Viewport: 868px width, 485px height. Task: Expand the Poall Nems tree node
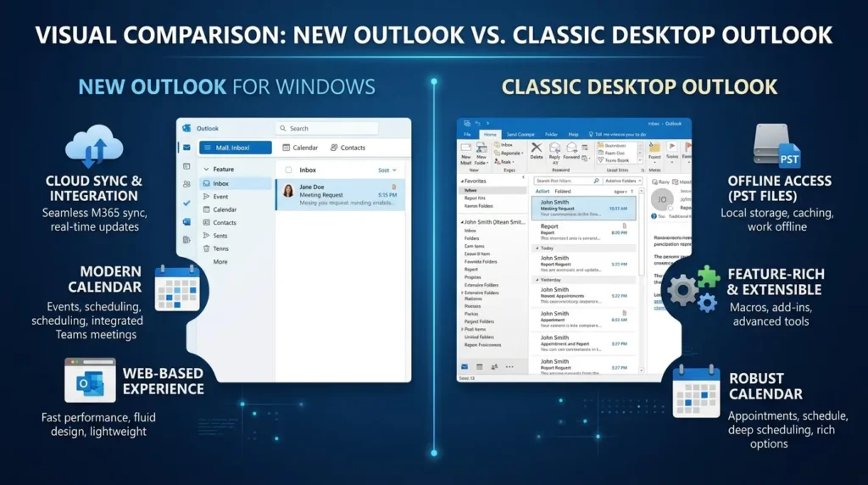pyautogui.click(x=462, y=330)
